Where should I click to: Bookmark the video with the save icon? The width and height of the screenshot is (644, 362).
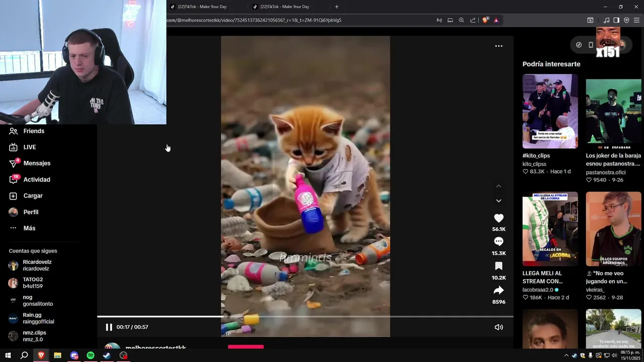pyautogui.click(x=499, y=266)
